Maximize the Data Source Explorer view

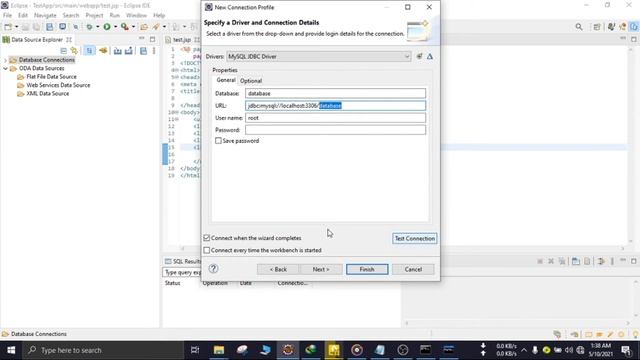[x=152, y=39]
